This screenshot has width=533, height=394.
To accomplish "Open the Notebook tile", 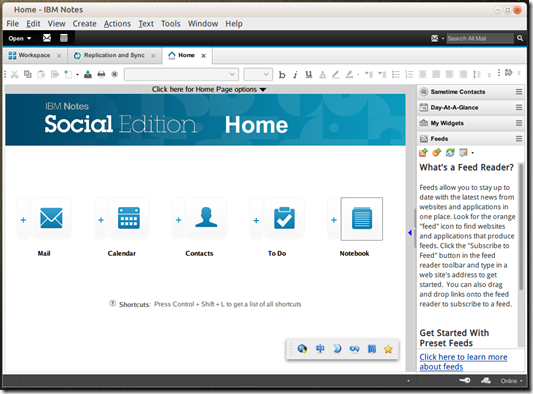I will [x=362, y=219].
